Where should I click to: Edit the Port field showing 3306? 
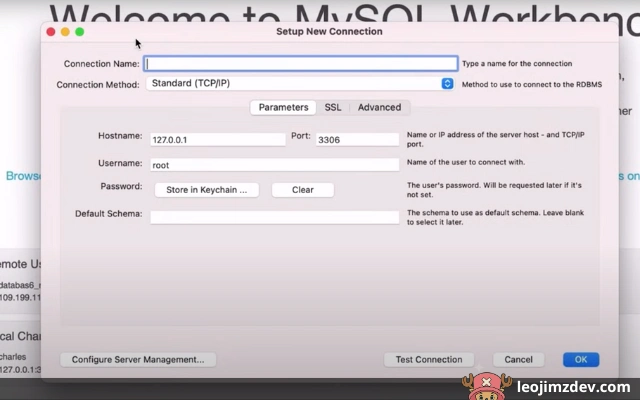[357, 140]
